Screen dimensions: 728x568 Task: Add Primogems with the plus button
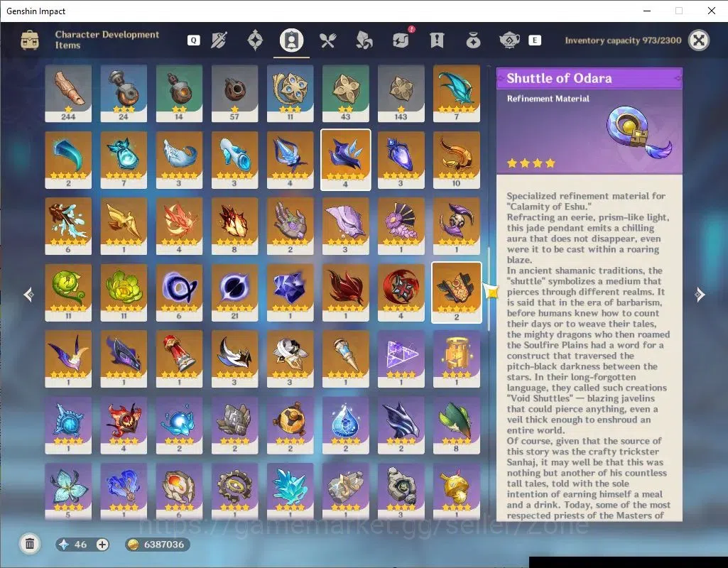pyautogui.click(x=102, y=545)
